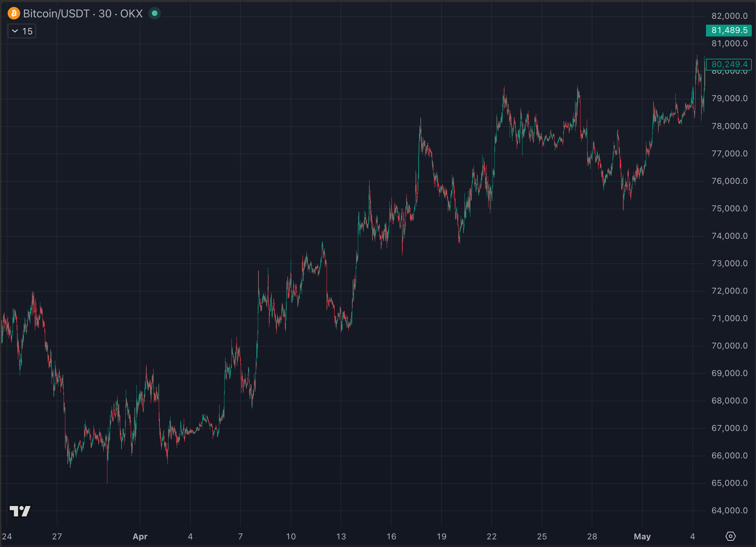This screenshot has height=547, width=756.
Task: Click the Bitcoin/USDT symbol title
Action: coord(56,14)
